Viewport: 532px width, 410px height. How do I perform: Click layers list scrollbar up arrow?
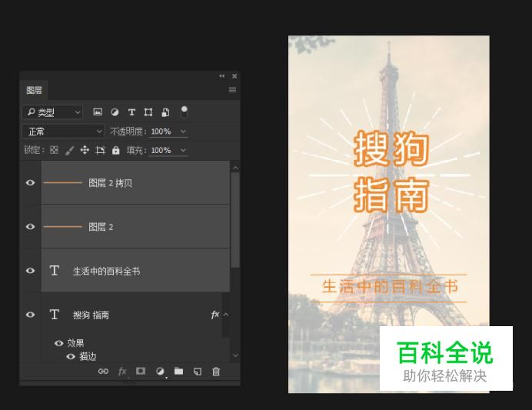pyautogui.click(x=235, y=168)
